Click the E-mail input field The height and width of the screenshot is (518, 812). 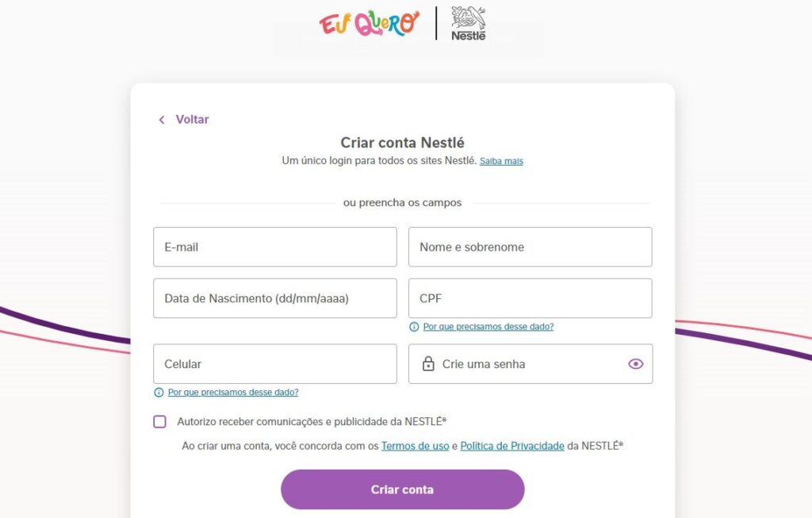click(274, 247)
